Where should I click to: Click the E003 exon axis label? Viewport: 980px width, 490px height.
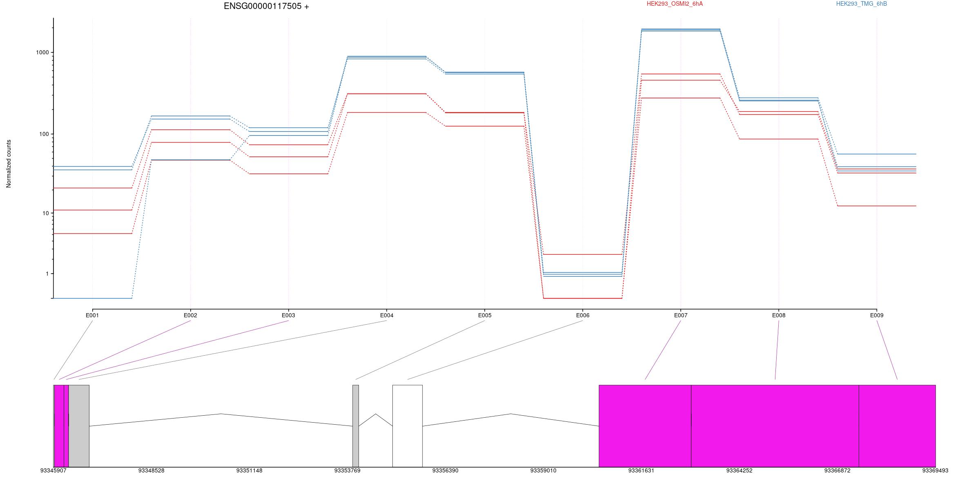288,315
